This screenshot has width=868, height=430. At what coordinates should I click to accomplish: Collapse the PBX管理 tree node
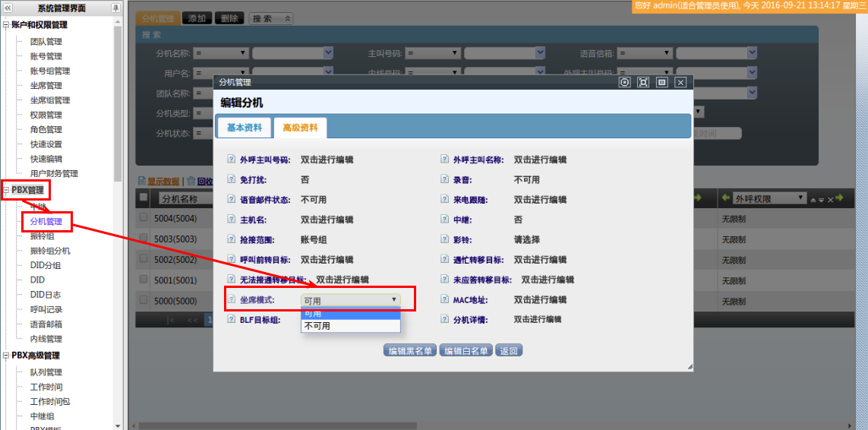(x=6, y=190)
